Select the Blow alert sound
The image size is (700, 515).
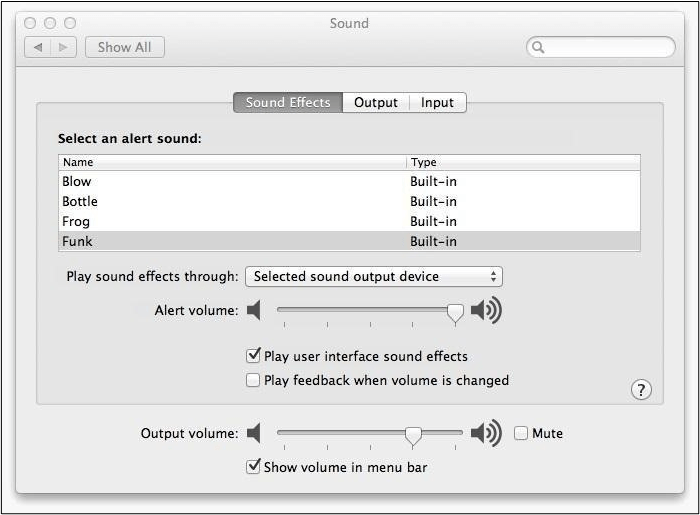coord(350,182)
